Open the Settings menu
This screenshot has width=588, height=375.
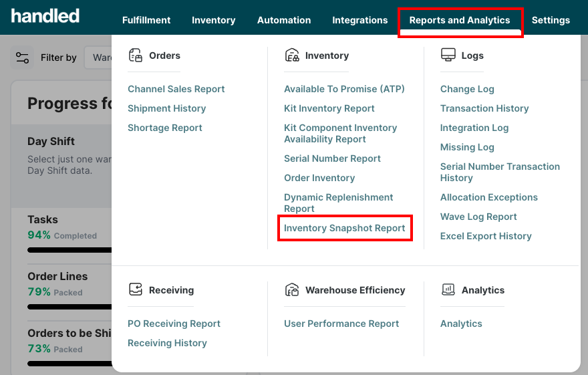(x=551, y=20)
